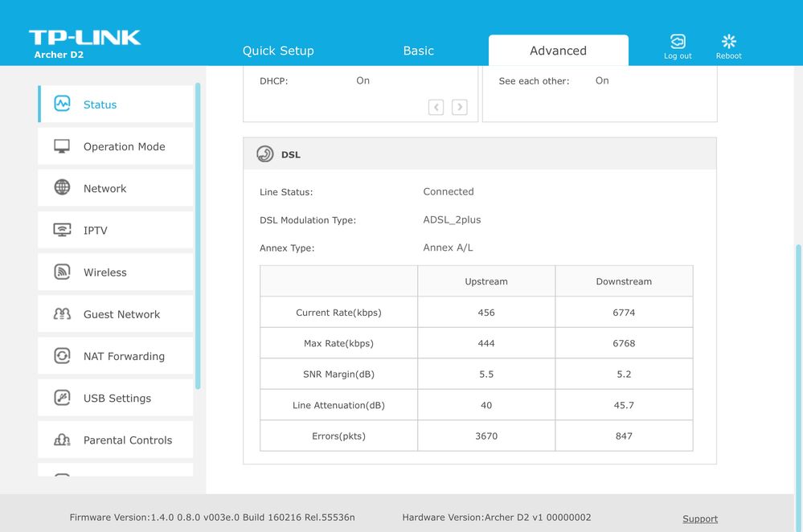Open the IPTV menu item
Image resolution: width=803 pixels, height=532 pixels.
click(x=116, y=230)
